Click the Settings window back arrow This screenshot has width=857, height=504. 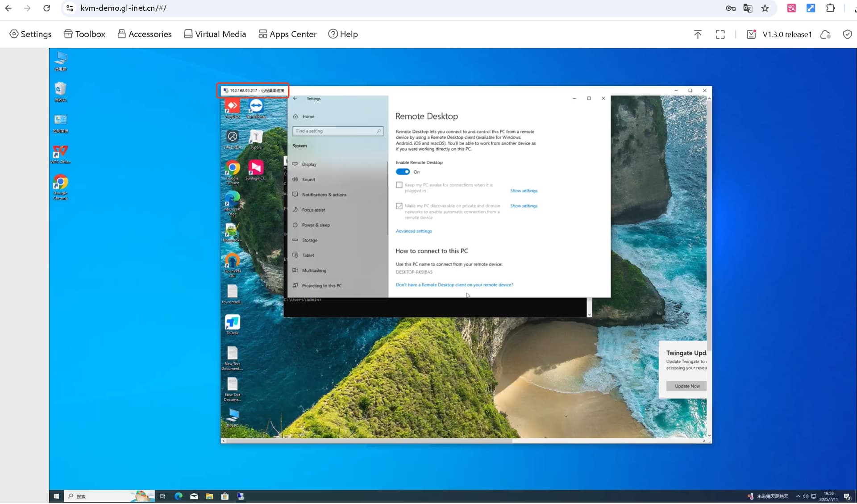click(295, 98)
